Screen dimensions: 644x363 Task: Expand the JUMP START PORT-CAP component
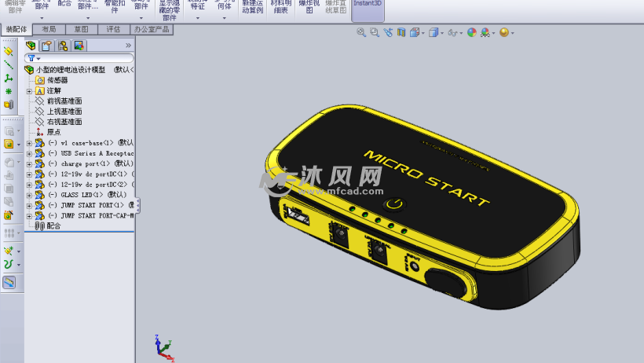(x=29, y=216)
